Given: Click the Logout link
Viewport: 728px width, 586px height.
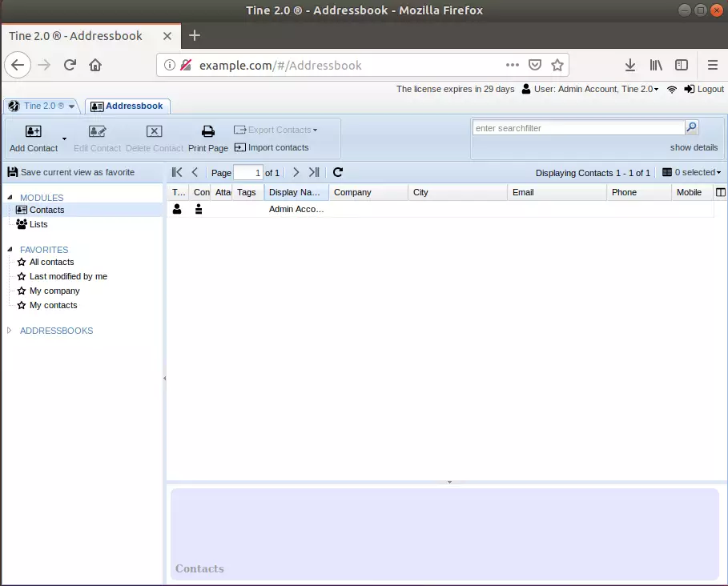Looking at the screenshot, I should point(704,89).
